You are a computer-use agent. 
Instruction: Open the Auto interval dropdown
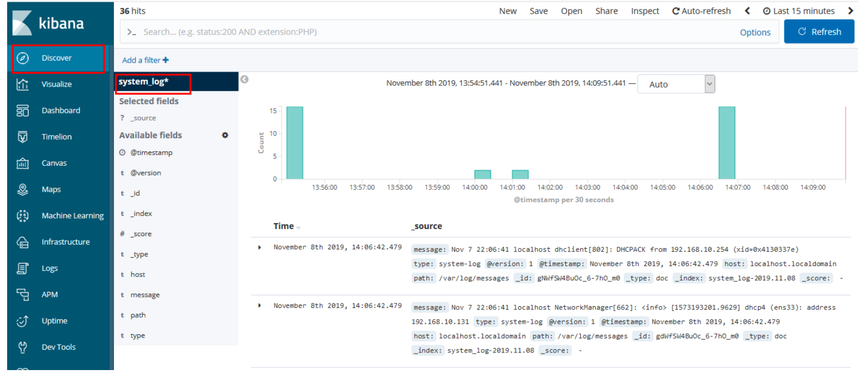676,84
